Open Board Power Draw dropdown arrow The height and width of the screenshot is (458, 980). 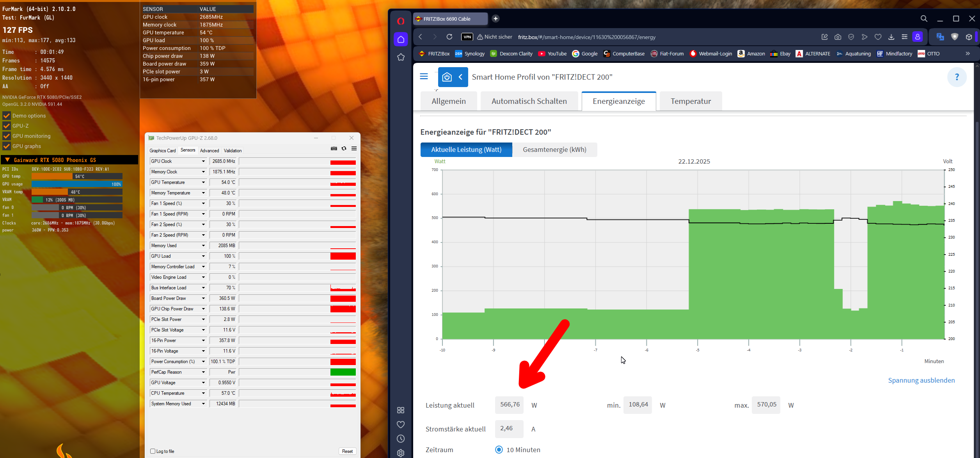[x=203, y=298]
